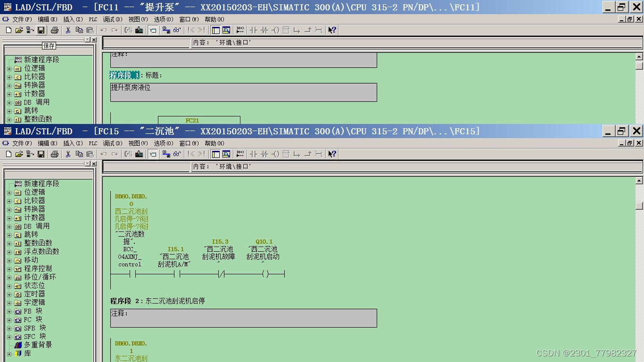Click Monitor glasses icon in FC11 window toolbar

point(177,30)
